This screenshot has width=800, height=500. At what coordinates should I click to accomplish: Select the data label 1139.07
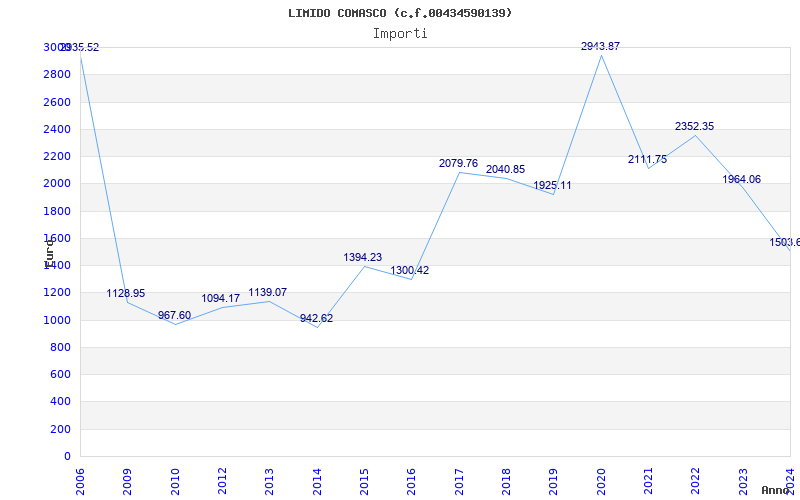[x=267, y=292]
